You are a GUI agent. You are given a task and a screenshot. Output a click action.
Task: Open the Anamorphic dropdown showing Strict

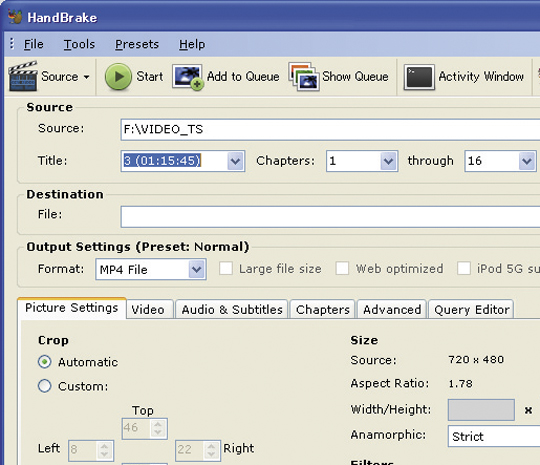click(x=494, y=436)
